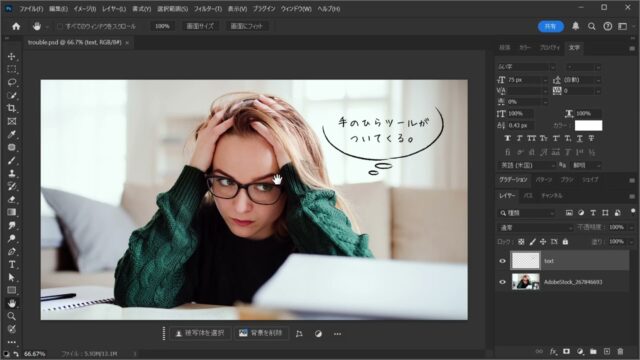Select the Lasso tool
Screen dimensions: 640x360
(x=12, y=82)
